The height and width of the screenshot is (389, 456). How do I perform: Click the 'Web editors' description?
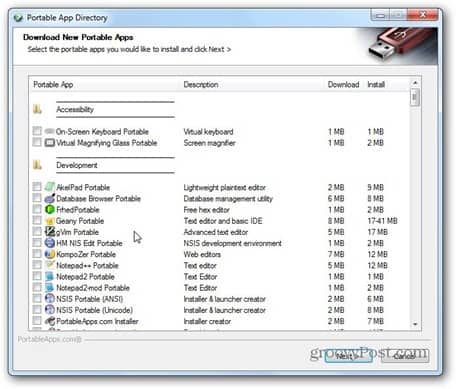point(202,254)
